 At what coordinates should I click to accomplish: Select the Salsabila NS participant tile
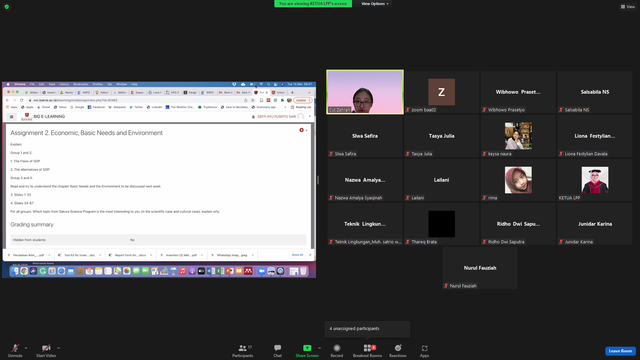tap(595, 92)
